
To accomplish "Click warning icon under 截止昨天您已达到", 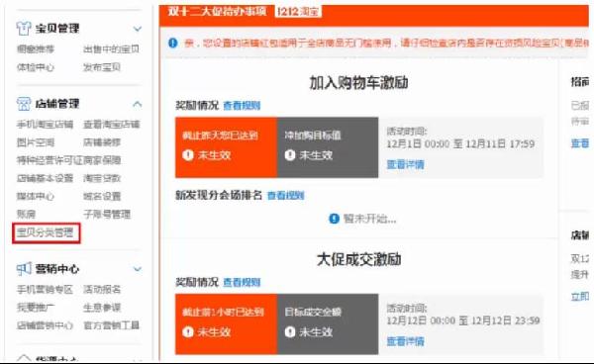I will pyautogui.click(x=188, y=155).
